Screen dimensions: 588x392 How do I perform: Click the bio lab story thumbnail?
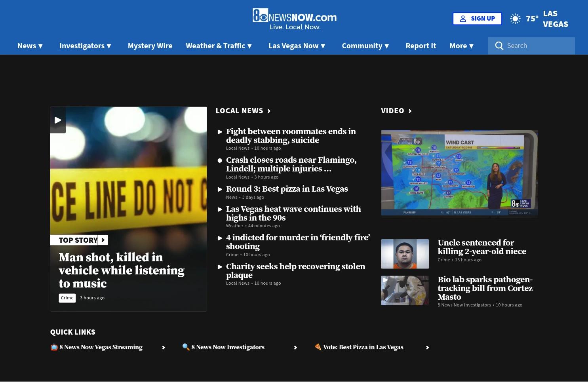(405, 291)
